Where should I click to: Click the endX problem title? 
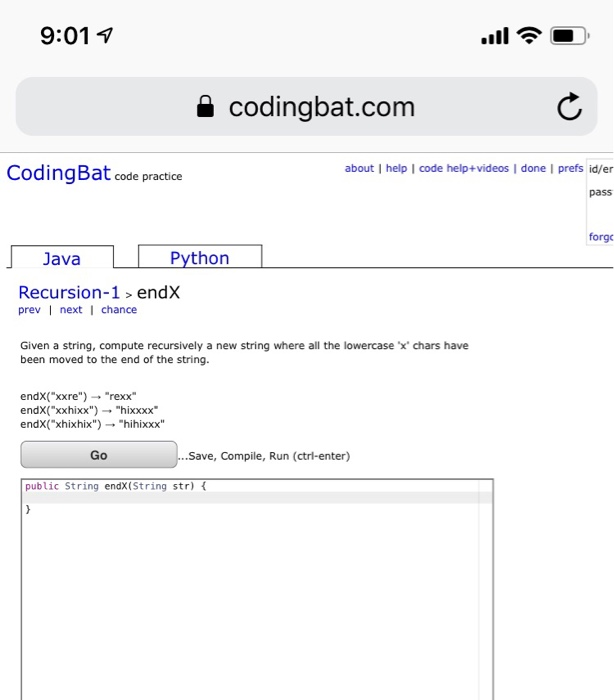[159, 293]
